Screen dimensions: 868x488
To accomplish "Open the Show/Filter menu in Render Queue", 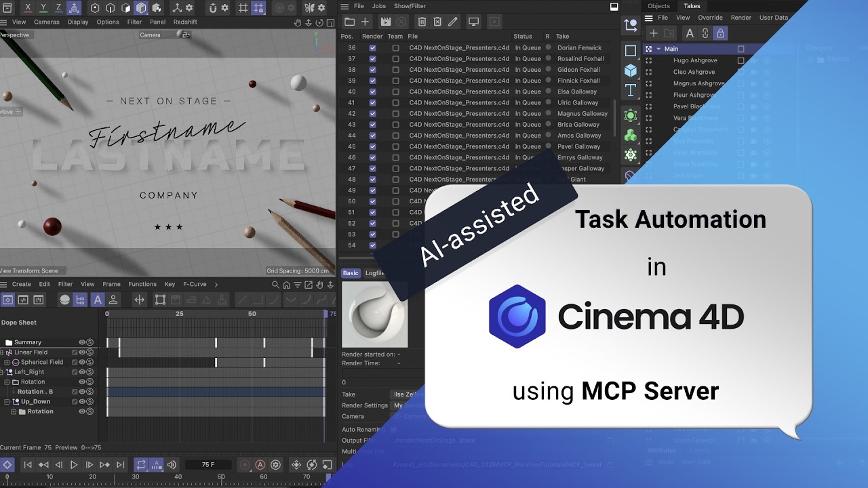I will [409, 6].
